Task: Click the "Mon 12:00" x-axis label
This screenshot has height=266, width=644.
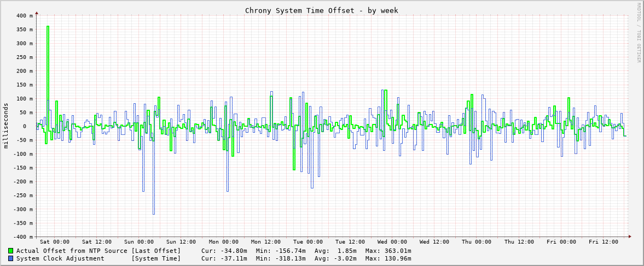Action: tap(266, 242)
